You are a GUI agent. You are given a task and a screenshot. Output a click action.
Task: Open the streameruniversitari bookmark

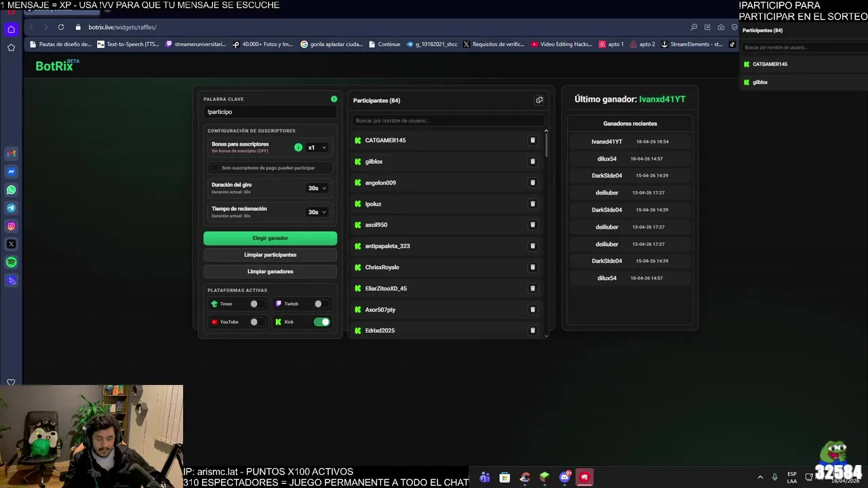(196, 44)
